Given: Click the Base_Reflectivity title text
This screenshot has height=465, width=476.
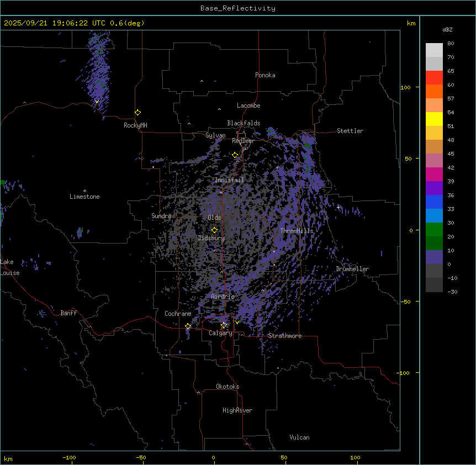Looking at the screenshot, I should [x=238, y=8].
